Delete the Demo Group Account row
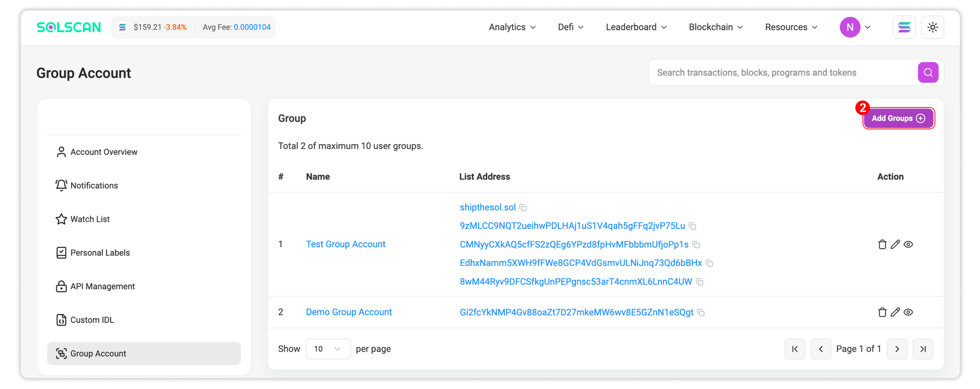 click(x=882, y=312)
